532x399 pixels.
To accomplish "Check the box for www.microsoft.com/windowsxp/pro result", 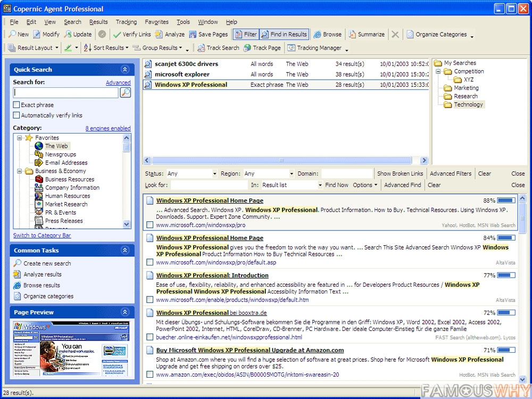I will 149,225.
